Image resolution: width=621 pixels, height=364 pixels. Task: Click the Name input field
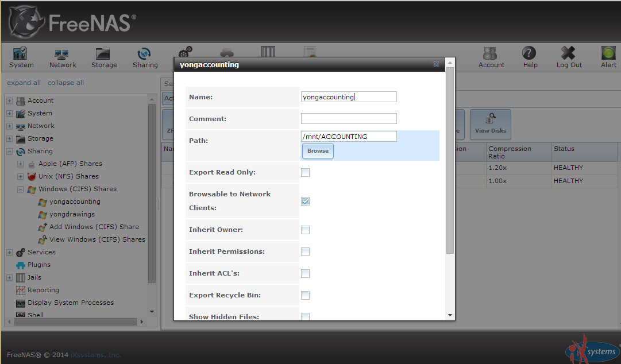[x=349, y=97]
